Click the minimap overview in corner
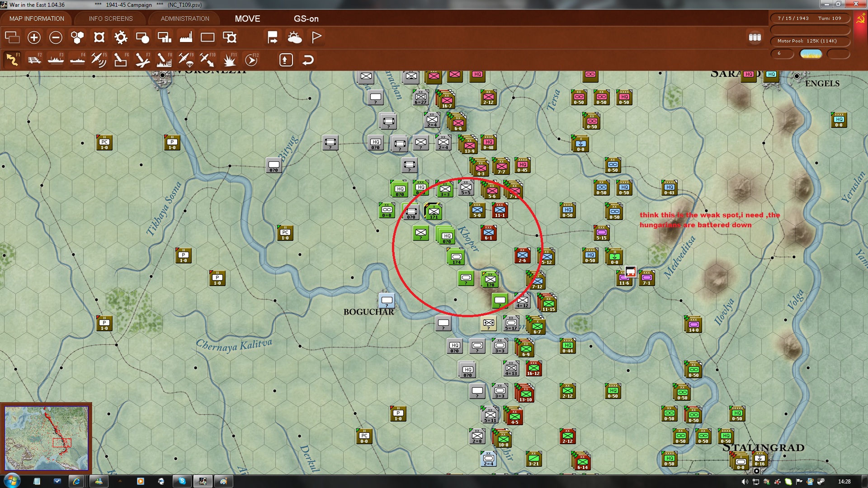This screenshot has width=868, height=488. pyautogui.click(x=47, y=438)
